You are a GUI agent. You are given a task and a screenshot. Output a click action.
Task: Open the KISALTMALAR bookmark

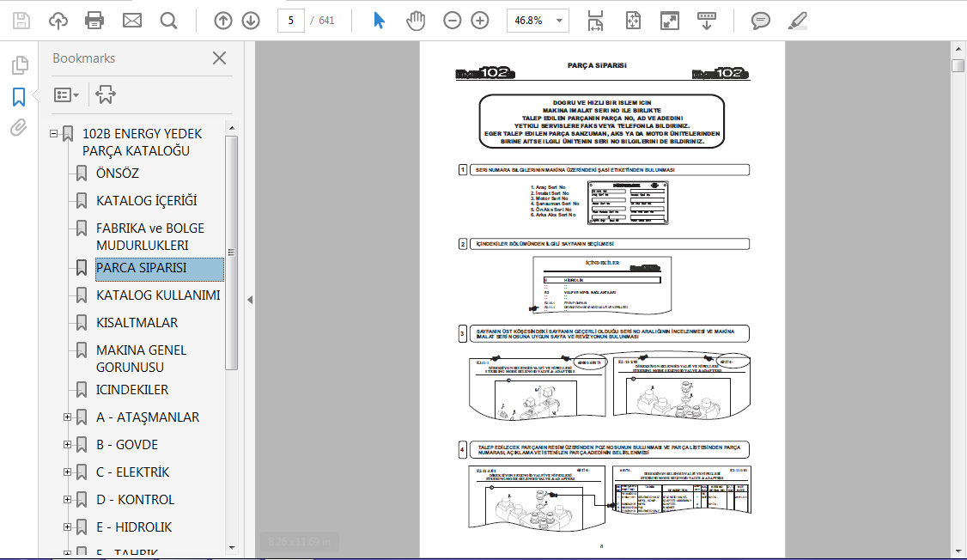(137, 323)
